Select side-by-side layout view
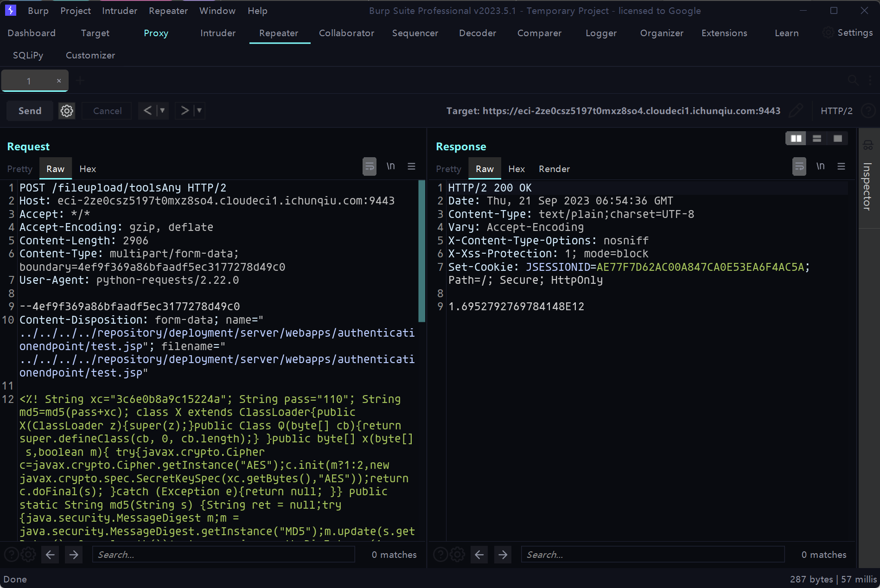Image resolution: width=880 pixels, height=588 pixels. pyautogui.click(x=796, y=138)
